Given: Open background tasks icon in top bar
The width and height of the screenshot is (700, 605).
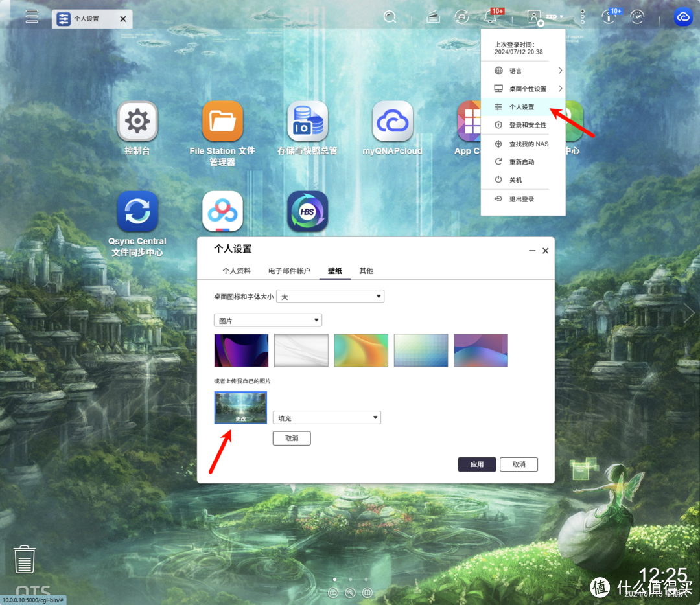Looking at the screenshot, I should coord(433,17).
